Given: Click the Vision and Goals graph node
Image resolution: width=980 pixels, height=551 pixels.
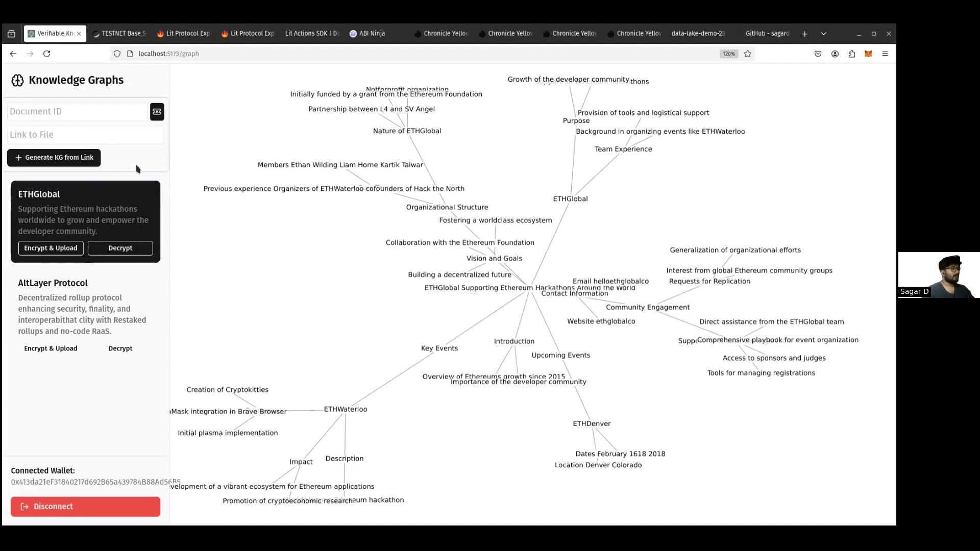Looking at the screenshot, I should click(494, 259).
